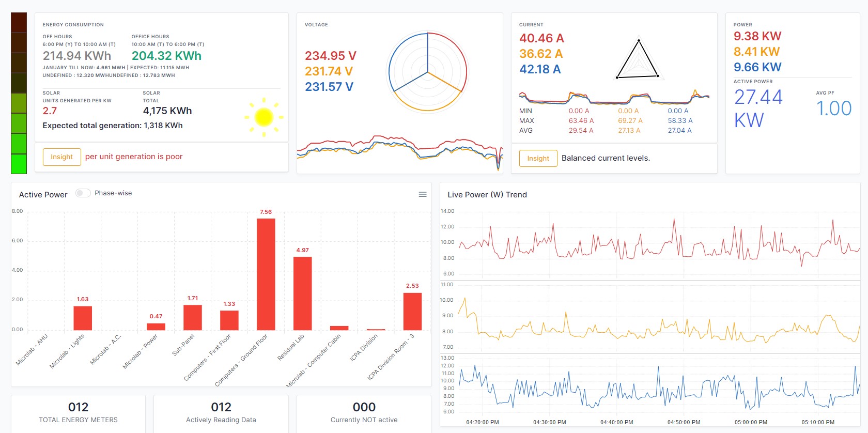Click the brightest green bottom gauge segment
This screenshot has width=868, height=433.
19,164
